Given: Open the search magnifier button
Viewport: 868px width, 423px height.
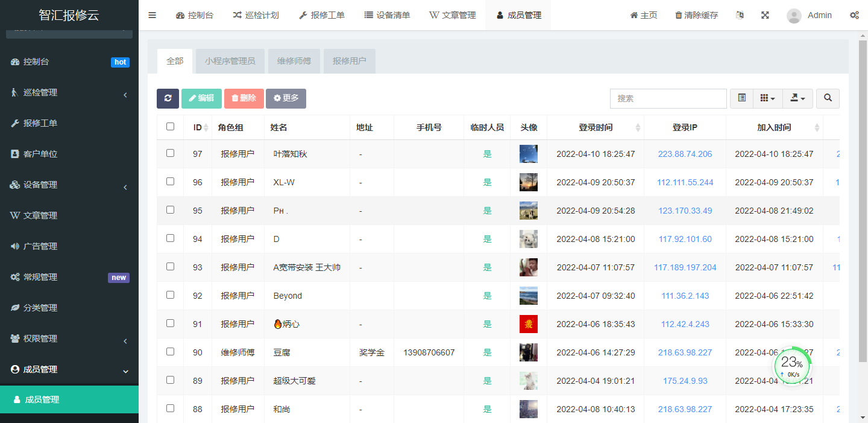Looking at the screenshot, I should (828, 98).
